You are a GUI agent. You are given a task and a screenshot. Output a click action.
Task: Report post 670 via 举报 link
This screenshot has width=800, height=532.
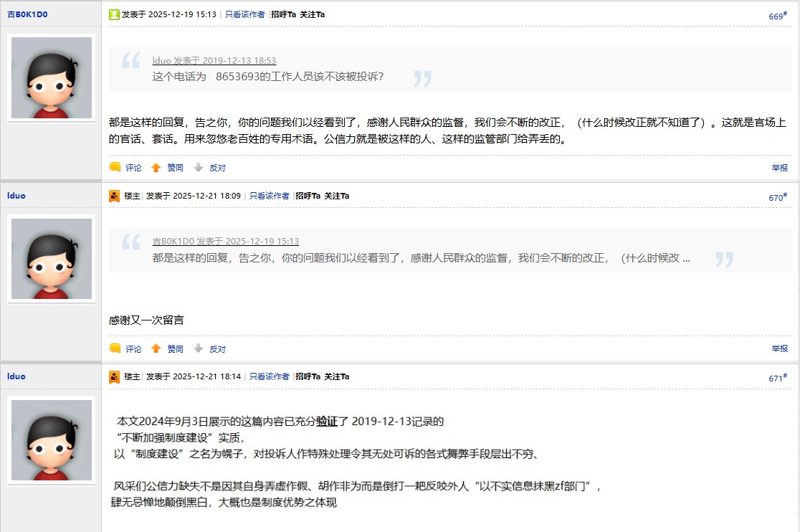[x=779, y=349]
